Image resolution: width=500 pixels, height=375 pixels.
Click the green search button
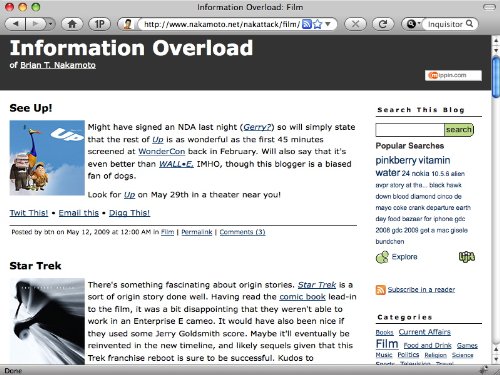pyautogui.click(x=459, y=130)
